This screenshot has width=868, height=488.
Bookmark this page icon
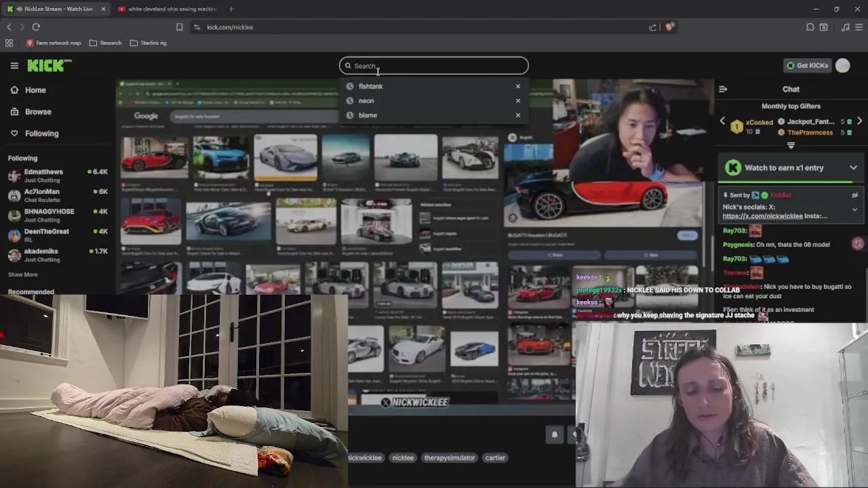(x=179, y=27)
